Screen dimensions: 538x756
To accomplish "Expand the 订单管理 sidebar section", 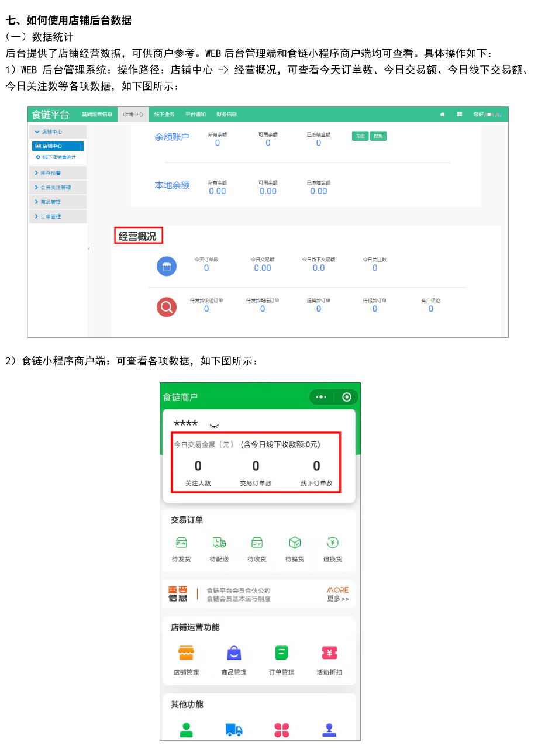I will click(x=57, y=216).
